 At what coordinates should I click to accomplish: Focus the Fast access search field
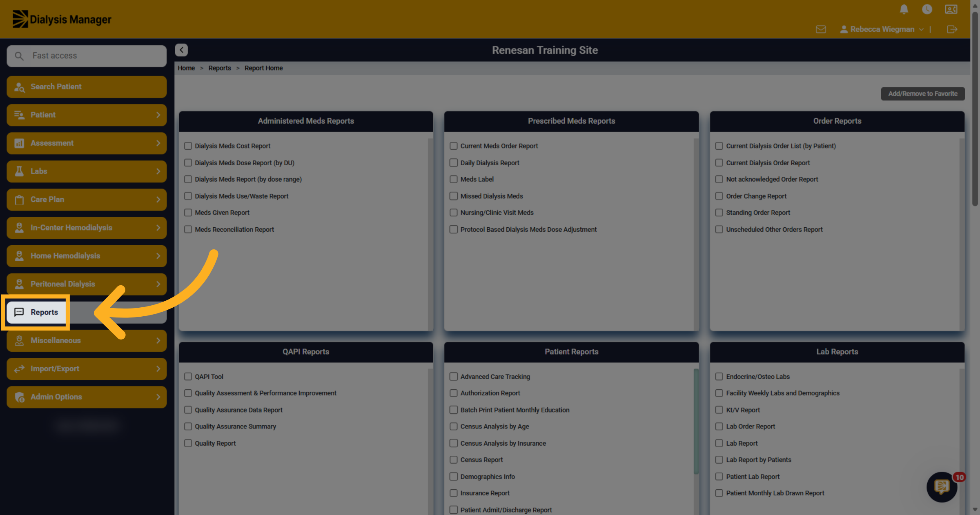pyautogui.click(x=87, y=56)
